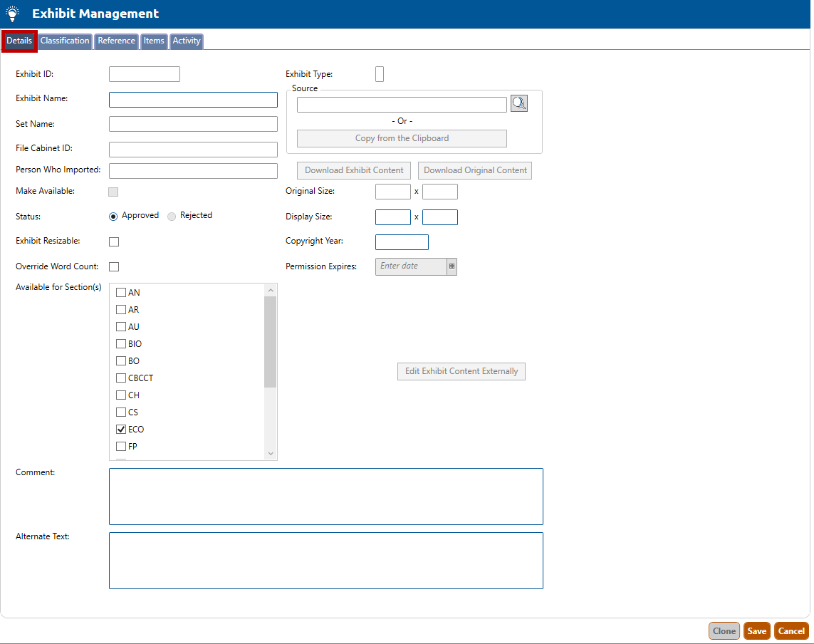Click the Exhibit Name input field
This screenshot has height=644, width=814.
[x=193, y=100]
